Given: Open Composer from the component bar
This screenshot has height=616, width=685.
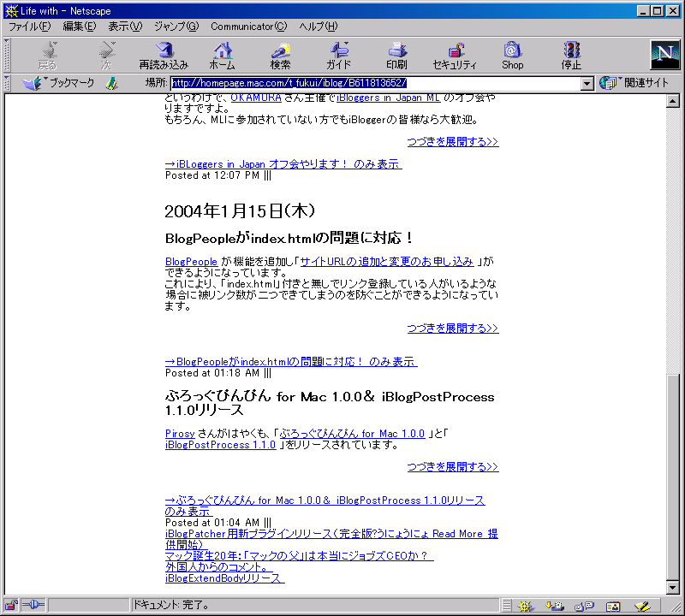Looking at the screenshot, I should [642, 606].
